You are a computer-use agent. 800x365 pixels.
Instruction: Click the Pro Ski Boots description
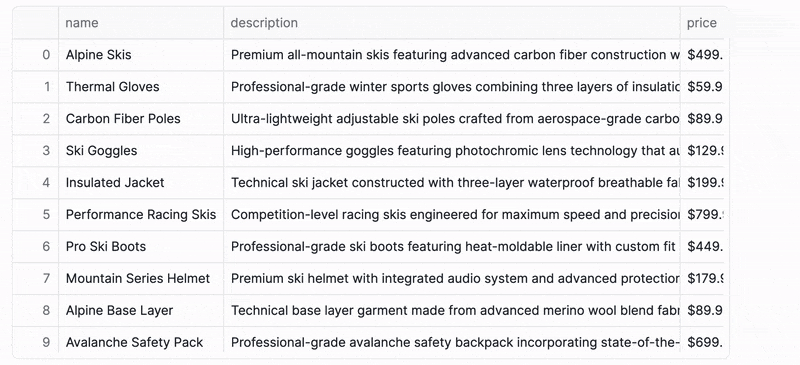(x=452, y=247)
